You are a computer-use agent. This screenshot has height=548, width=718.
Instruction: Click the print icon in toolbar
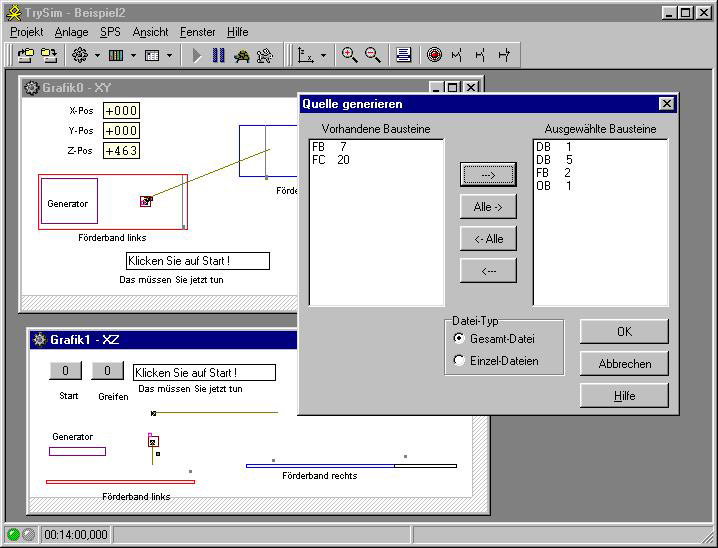click(403, 55)
